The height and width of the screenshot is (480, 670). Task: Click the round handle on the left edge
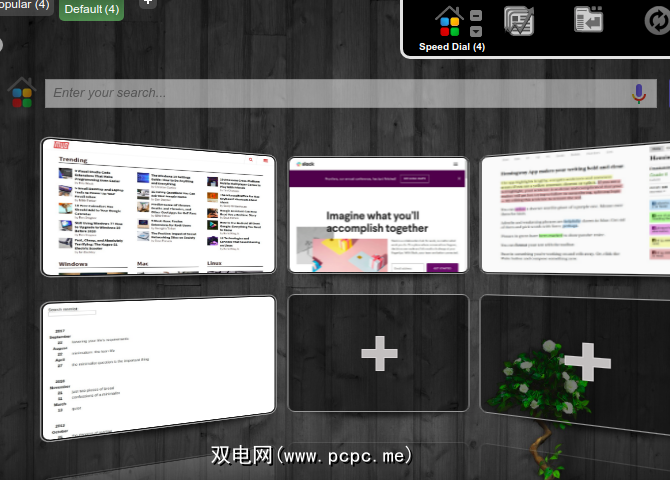point(1,45)
